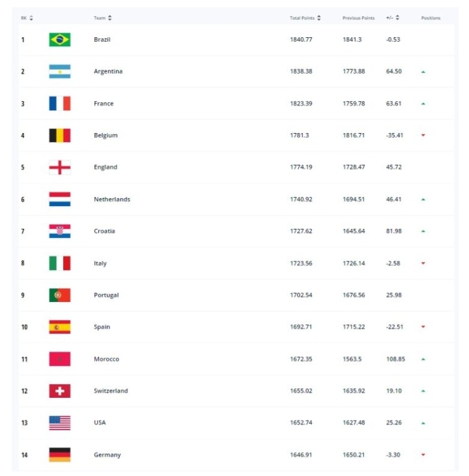Open the USA flag image
The image size is (469, 476).
pos(60,423)
